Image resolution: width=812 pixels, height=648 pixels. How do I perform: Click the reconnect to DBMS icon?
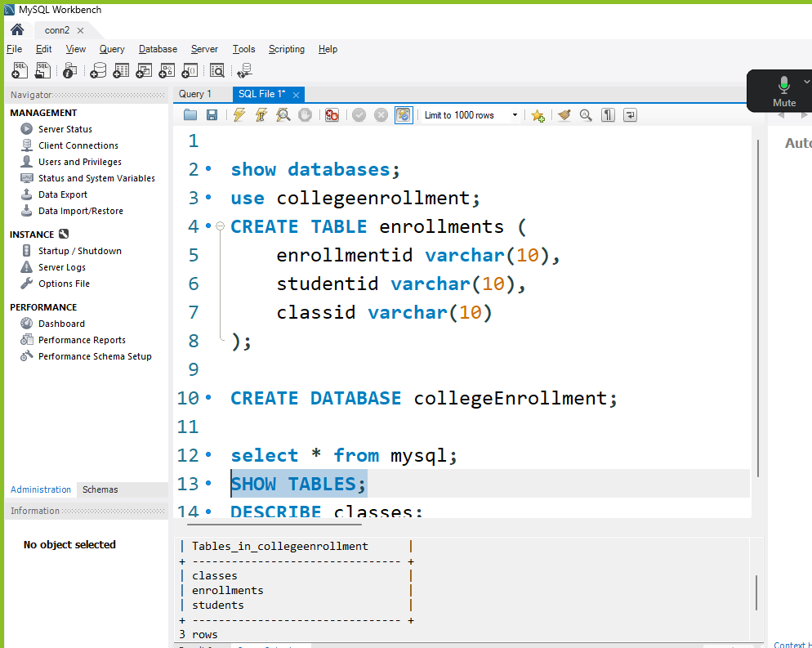coord(244,71)
